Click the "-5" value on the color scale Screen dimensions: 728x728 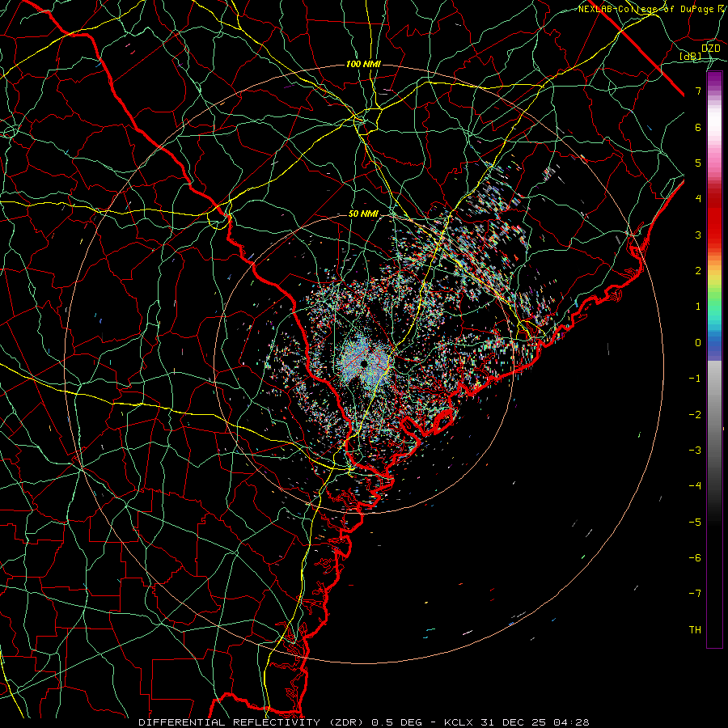pos(695,523)
